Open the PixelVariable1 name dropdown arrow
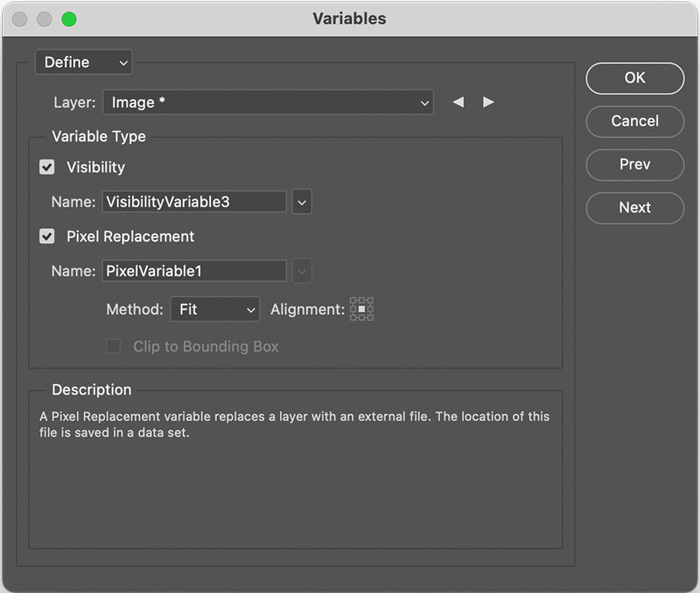 [301, 271]
